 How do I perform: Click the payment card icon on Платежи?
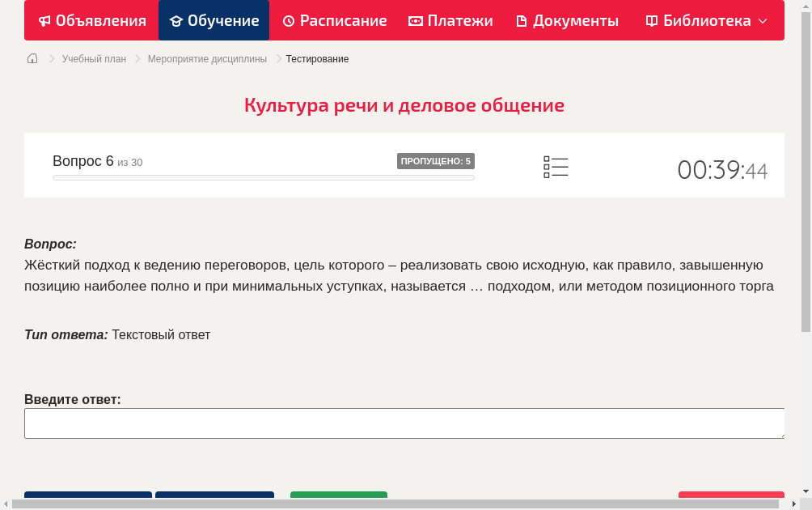click(416, 20)
